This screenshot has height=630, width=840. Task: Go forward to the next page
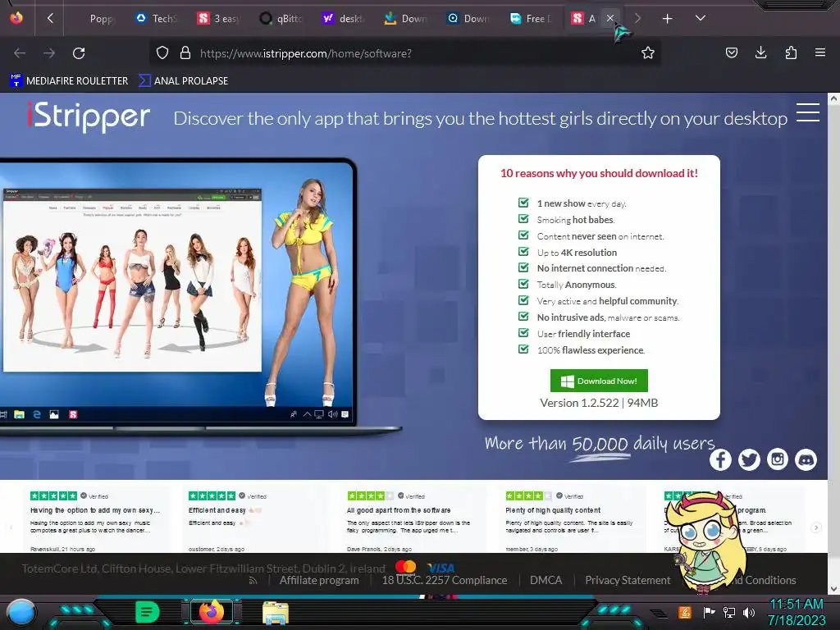tap(49, 53)
